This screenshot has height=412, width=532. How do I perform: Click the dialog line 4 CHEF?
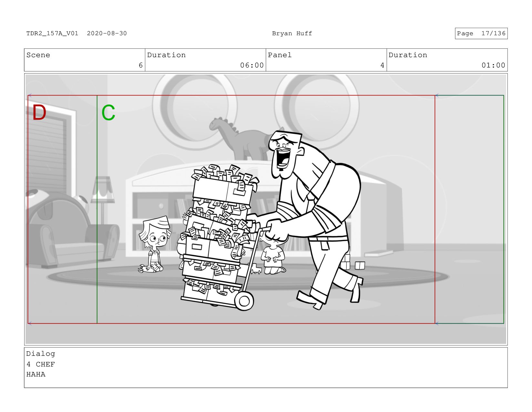[41, 364]
